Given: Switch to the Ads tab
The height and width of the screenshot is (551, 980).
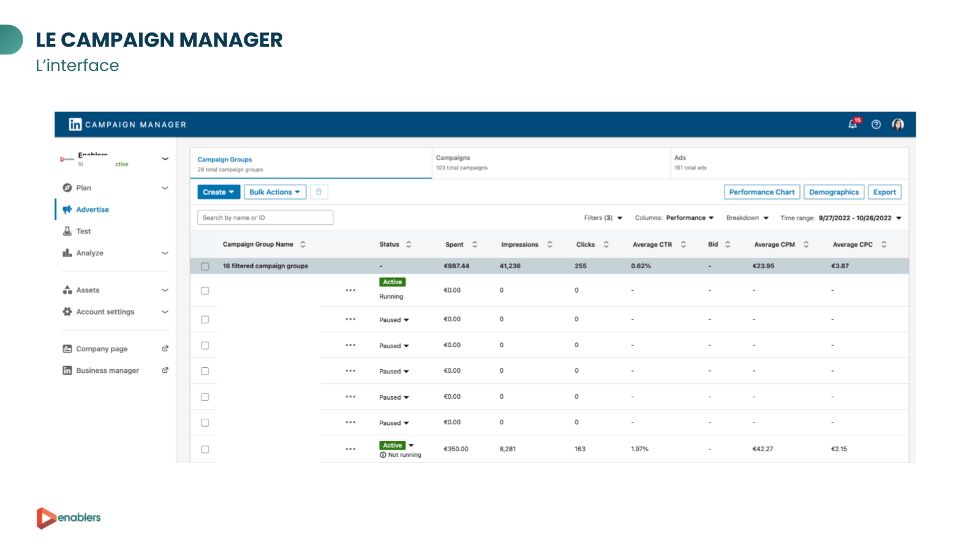Looking at the screenshot, I should [x=790, y=163].
